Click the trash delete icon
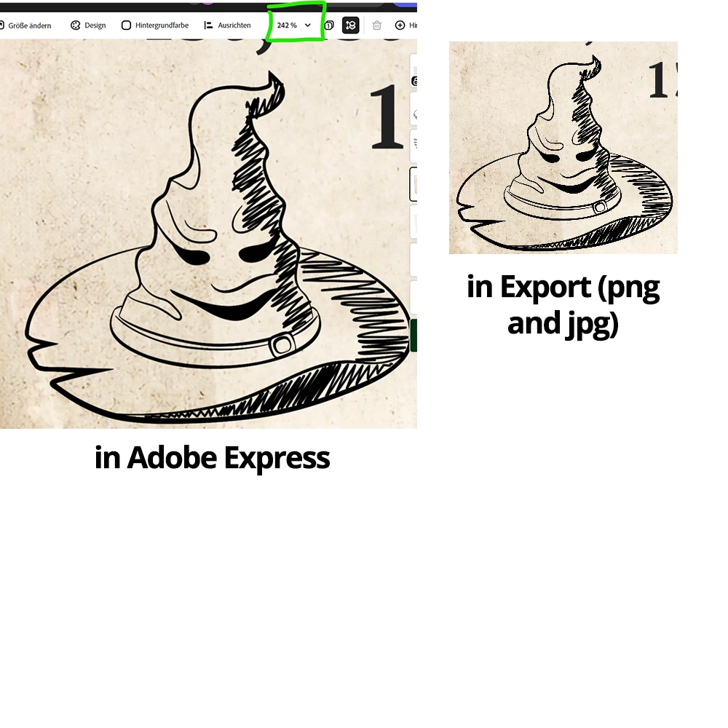 click(377, 25)
